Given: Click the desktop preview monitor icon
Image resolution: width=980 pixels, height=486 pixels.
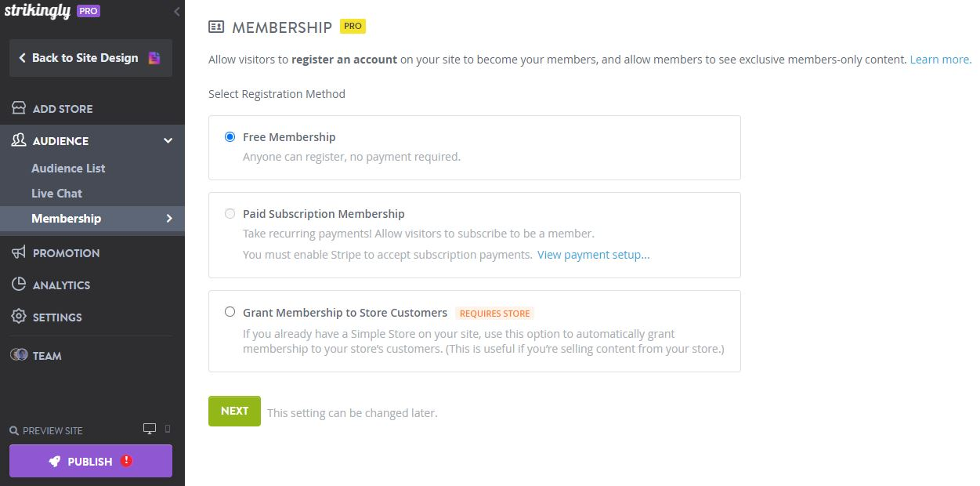Looking at the screenshot, I should (x=149, y=429).
